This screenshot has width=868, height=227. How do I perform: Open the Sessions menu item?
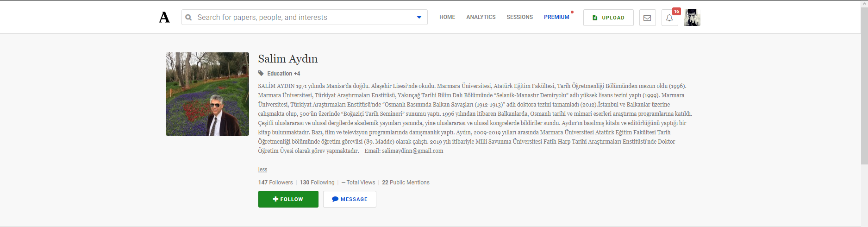tap(519, 17)
